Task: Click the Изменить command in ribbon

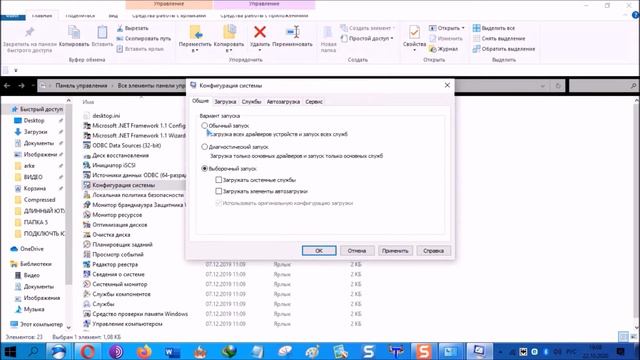Action: 446,38
